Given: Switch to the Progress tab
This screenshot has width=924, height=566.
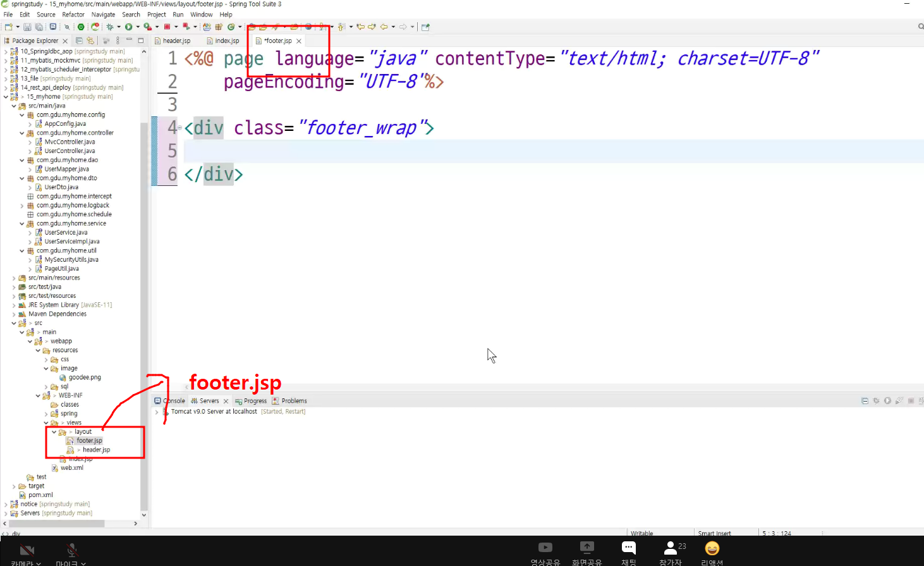Looking at the screenshot, I should tap(251, 401).
